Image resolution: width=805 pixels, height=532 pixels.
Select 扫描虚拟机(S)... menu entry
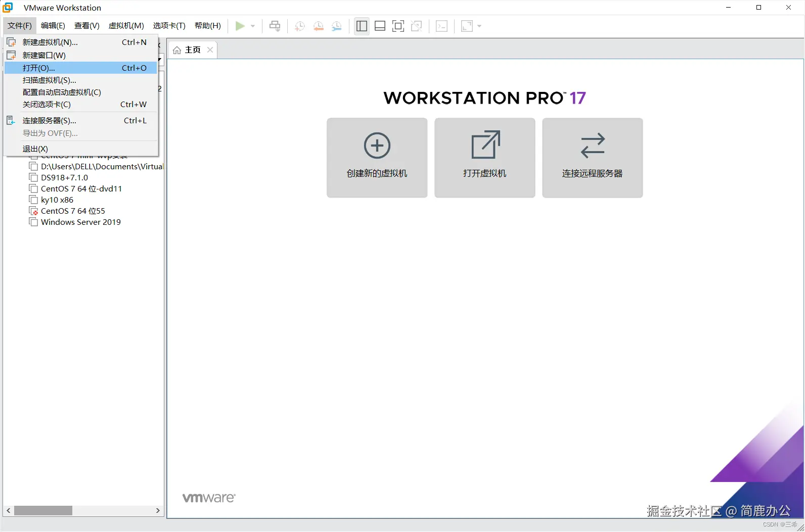click(x=81, y=80)
